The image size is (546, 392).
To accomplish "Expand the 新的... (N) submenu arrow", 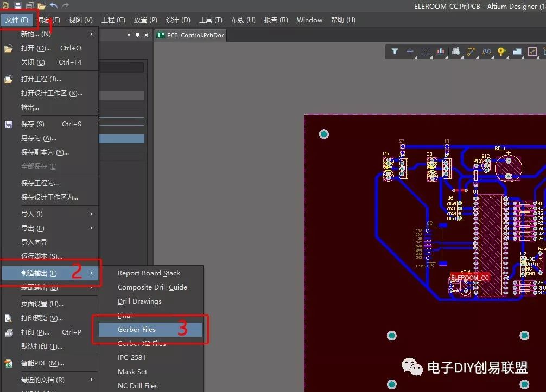I will point(92,34).
